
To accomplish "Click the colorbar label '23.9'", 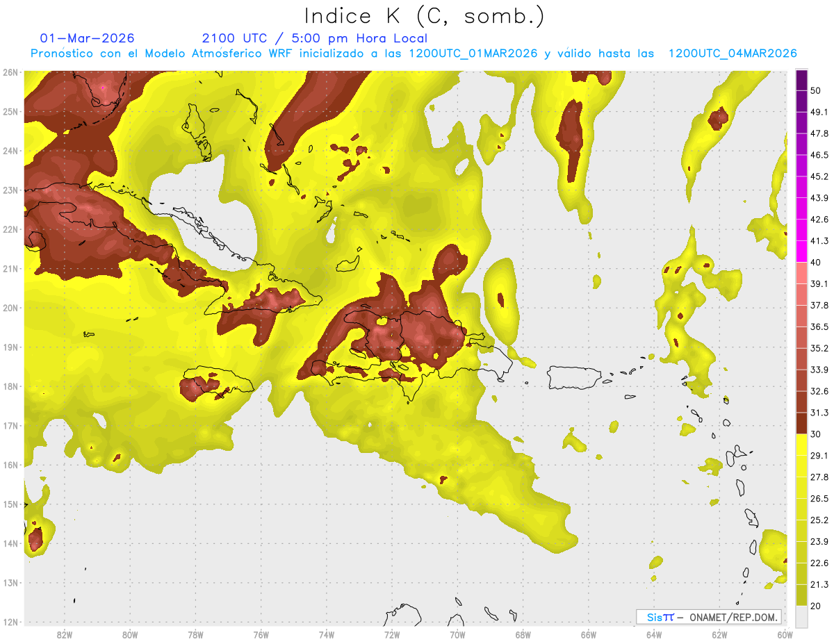I will click(819, 542).
